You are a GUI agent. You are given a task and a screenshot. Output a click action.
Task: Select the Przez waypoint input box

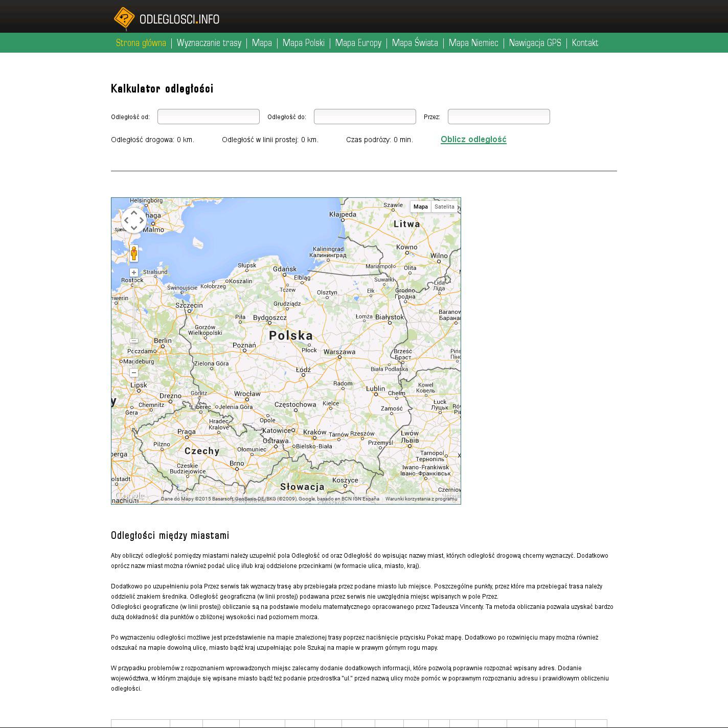499,117
